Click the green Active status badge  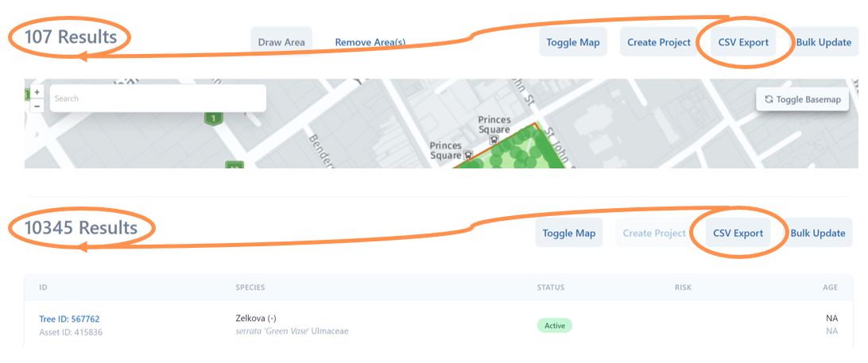pos(554,326)
